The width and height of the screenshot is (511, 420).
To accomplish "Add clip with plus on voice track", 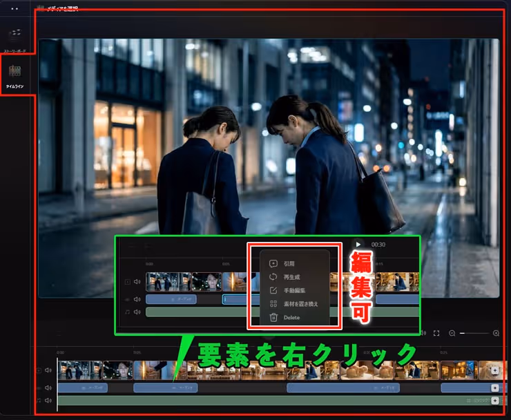I will pyautogui.click(x=495, y=388).
